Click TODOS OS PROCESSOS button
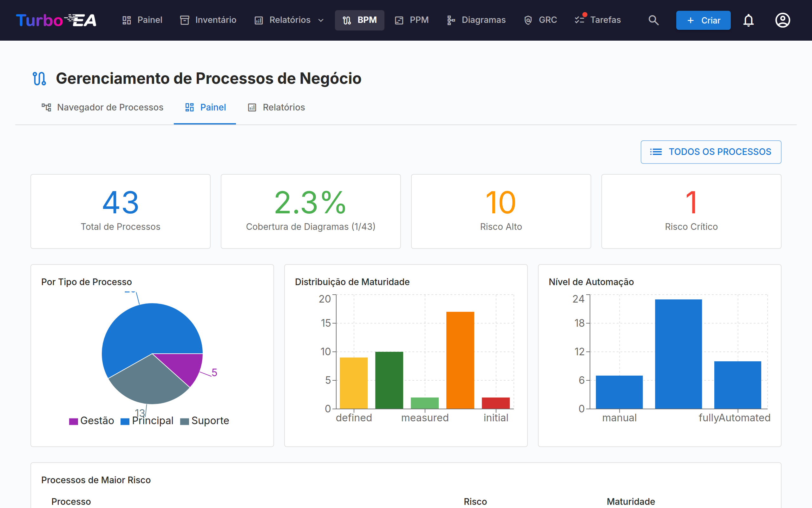 click(711, 152)
